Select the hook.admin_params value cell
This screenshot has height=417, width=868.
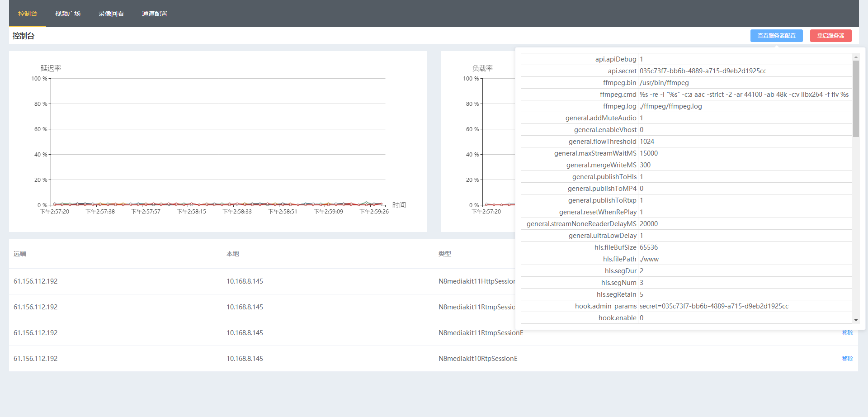[x=714, y=306]
